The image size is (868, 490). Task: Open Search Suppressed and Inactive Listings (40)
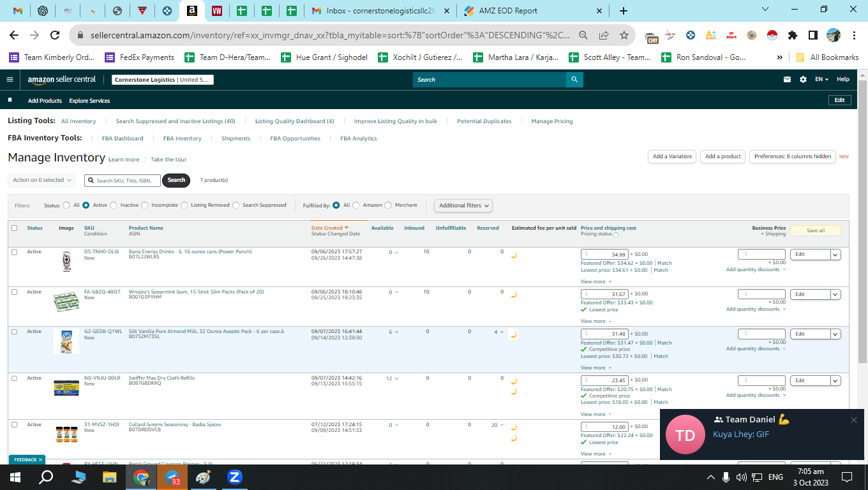tap(176, 121)
